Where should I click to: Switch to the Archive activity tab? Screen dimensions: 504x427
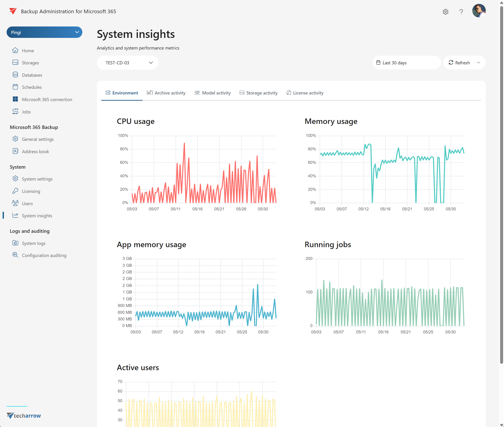coord(170,93)
